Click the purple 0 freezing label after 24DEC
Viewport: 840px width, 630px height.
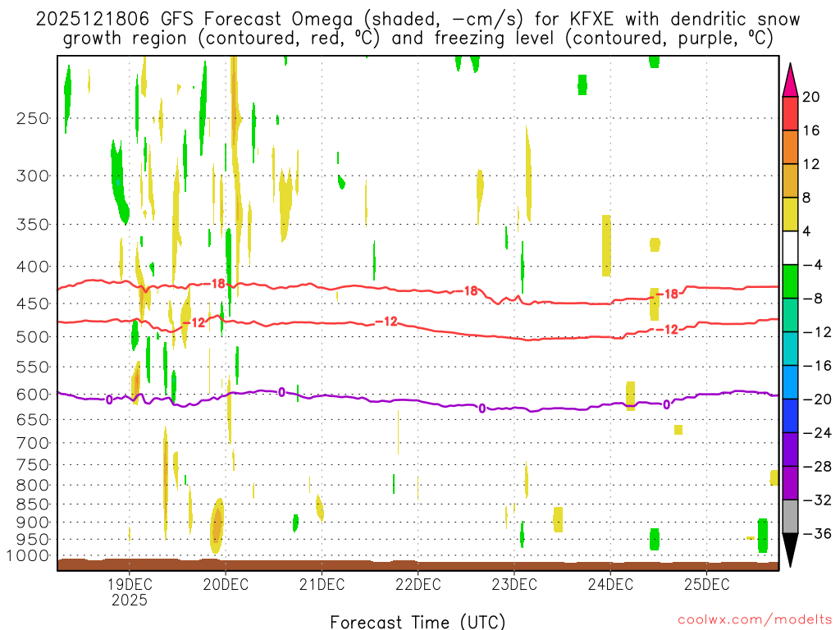pyautogui.click(x=666, y=404)
